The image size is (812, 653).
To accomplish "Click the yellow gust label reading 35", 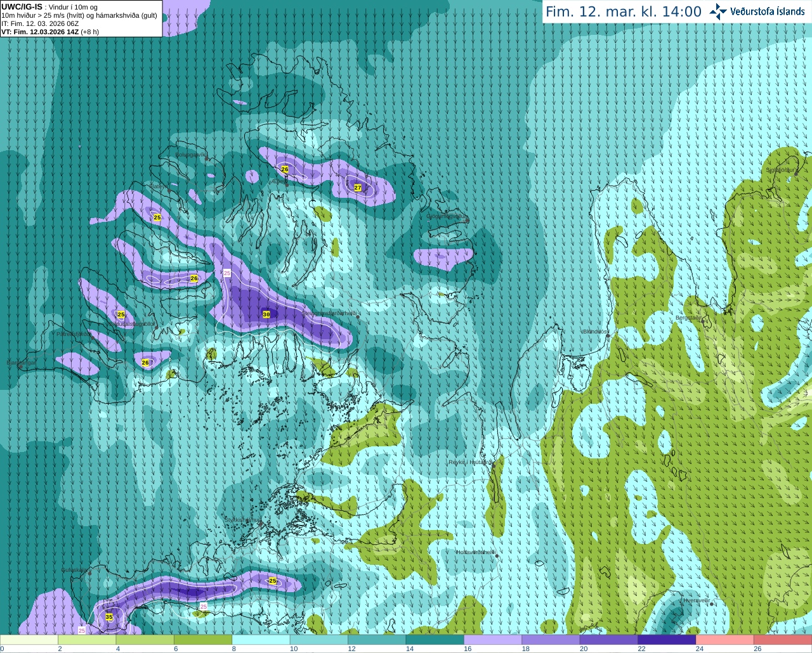I will pos(109,617).
